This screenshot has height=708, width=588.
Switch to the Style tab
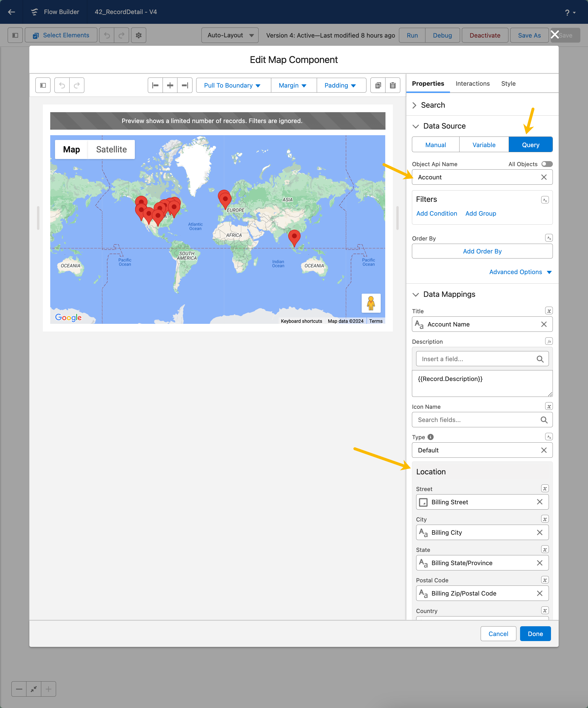pyautogui.click(x=508, y=84)
